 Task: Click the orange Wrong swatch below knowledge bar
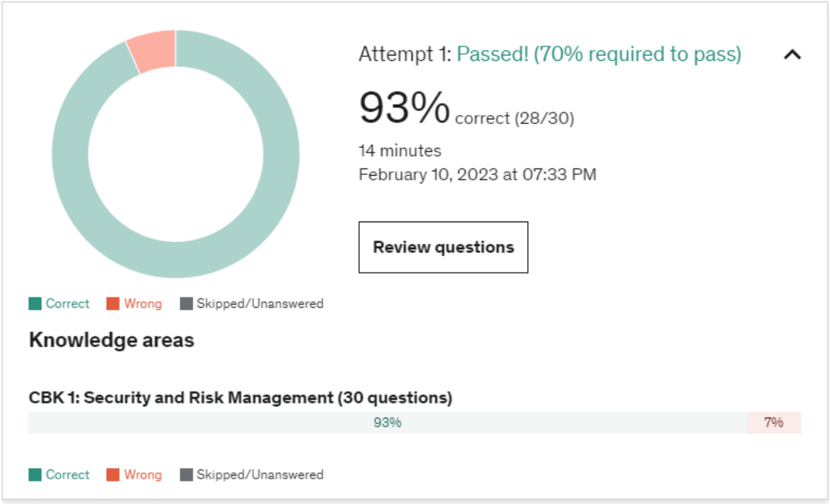pyautogui.click(x=113, y=475)
